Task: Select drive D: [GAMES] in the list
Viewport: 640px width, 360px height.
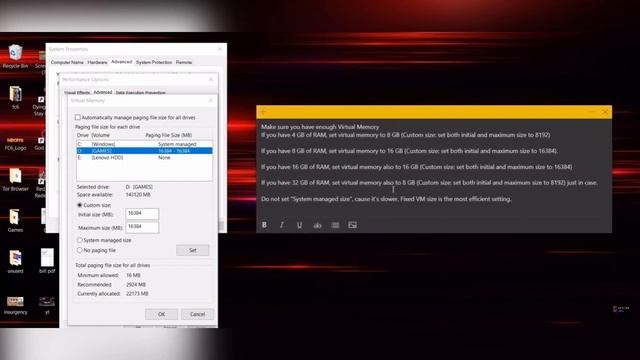Action: tap(144, 151)
